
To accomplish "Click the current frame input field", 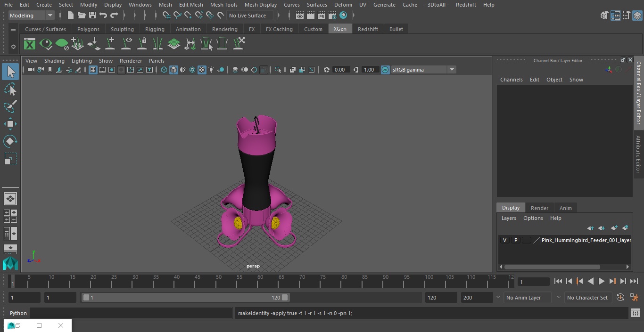I will tap(533, 282).
